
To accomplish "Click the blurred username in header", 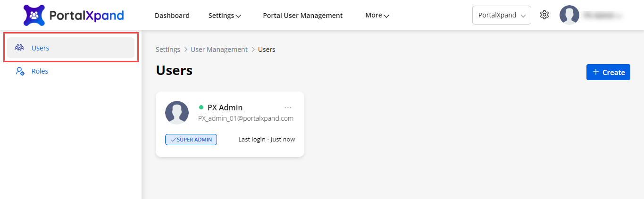I will (602, 15).
